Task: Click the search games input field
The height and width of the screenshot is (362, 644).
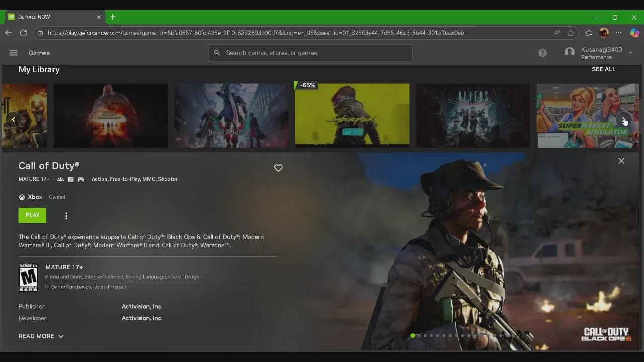Action: coord(310,53)
